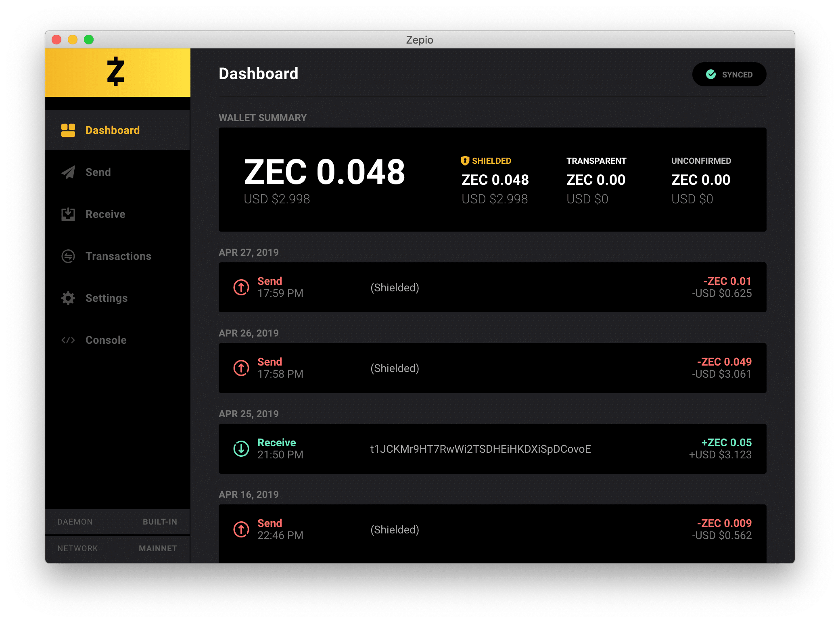Click the checkmark inside the SYNCED badge
The image size is (840, 623).
711,74
